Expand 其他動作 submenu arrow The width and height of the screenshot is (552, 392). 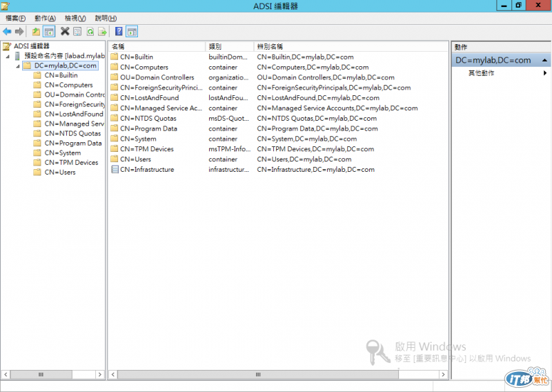point(545,73)
